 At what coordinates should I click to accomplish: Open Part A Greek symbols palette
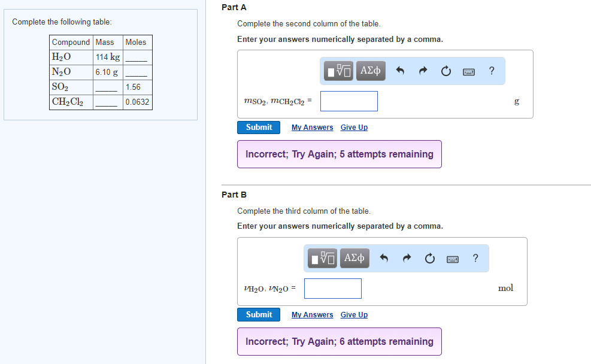371,71
